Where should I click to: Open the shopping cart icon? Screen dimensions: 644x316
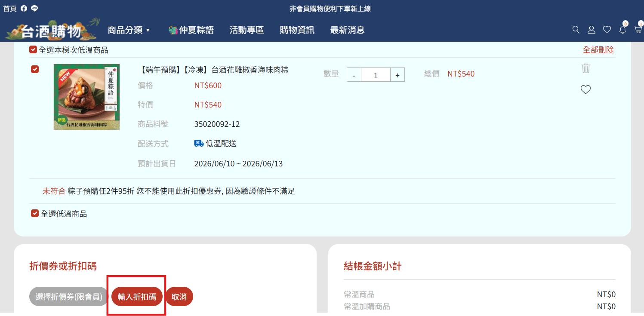[x=638, y=30]
